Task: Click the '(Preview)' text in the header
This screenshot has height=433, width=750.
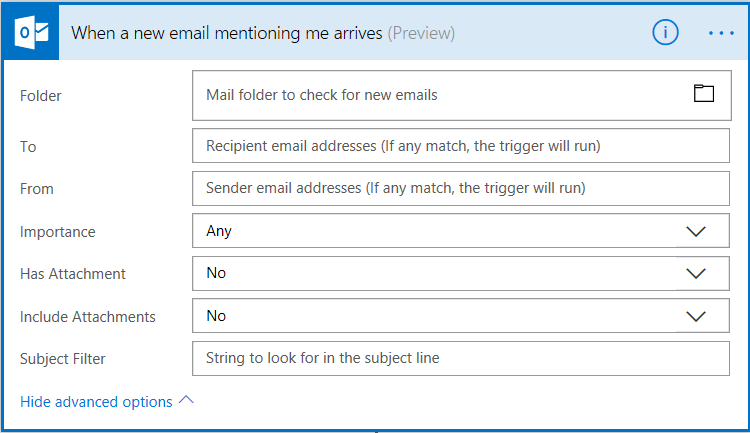Action: click(x=421, y=33)
